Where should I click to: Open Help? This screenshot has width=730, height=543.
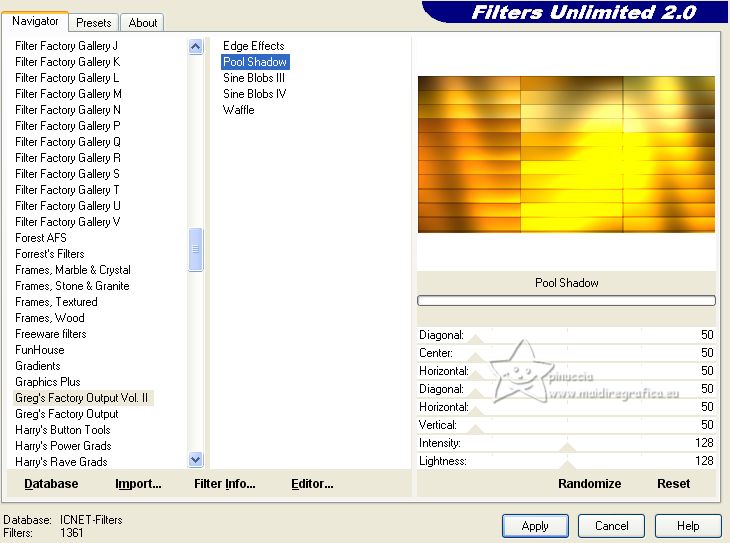pyautogui.click(x=688, y=526)
